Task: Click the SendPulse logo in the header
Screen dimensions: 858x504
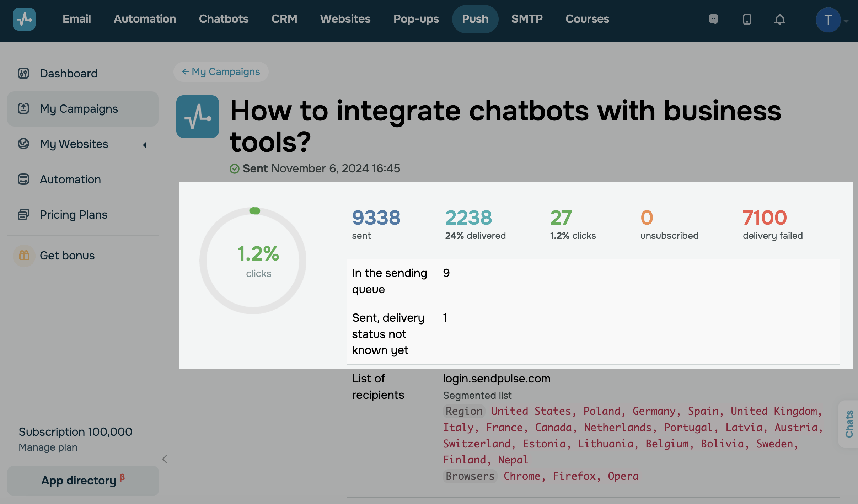Action: point(24,19)
